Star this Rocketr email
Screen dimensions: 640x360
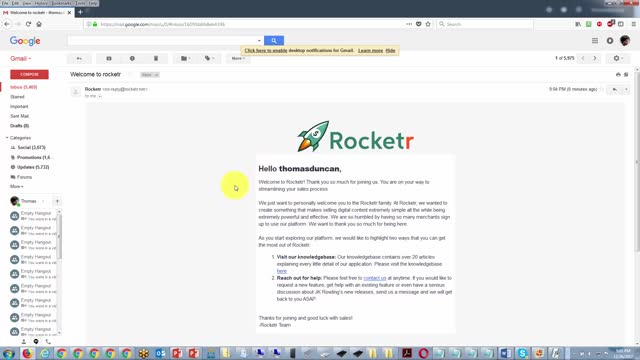602,89
